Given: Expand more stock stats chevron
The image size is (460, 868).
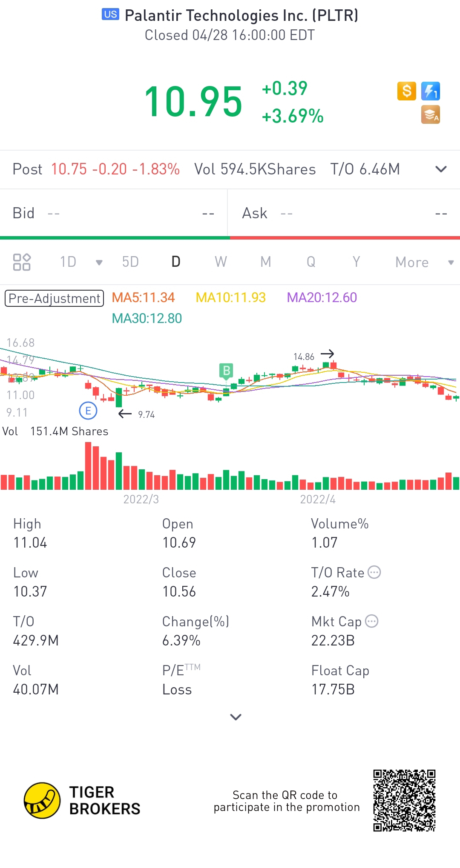Looking at the screenshot, I should (236, 717).
